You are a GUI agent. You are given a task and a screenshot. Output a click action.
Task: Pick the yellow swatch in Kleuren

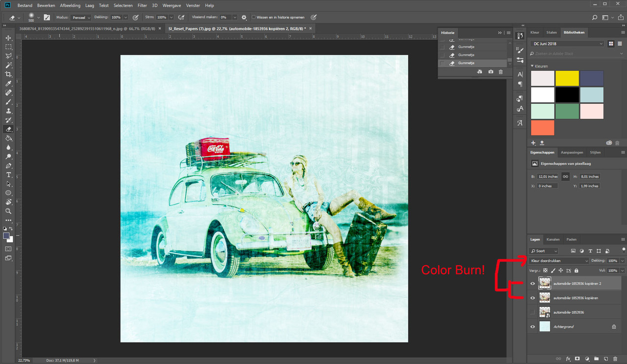tap(567, 78)
